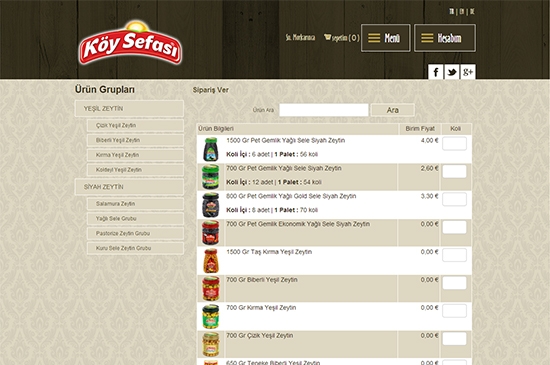The height and width of the screenshot is (365, 550).
Task: Click Koli field for 800 Gr Gold Sele Siyah Zeytin
Action: [x=455, y=199]
